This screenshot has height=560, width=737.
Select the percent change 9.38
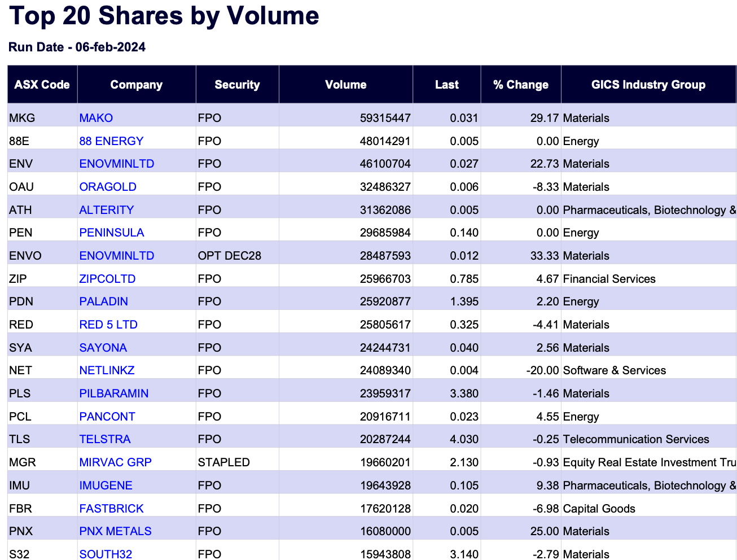point(548,485)
